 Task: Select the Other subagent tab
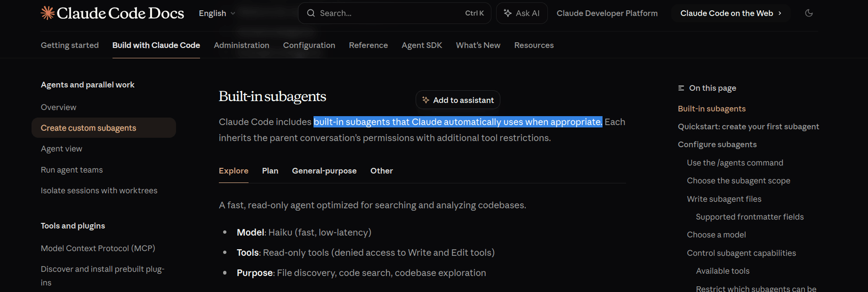coord(382,171)
